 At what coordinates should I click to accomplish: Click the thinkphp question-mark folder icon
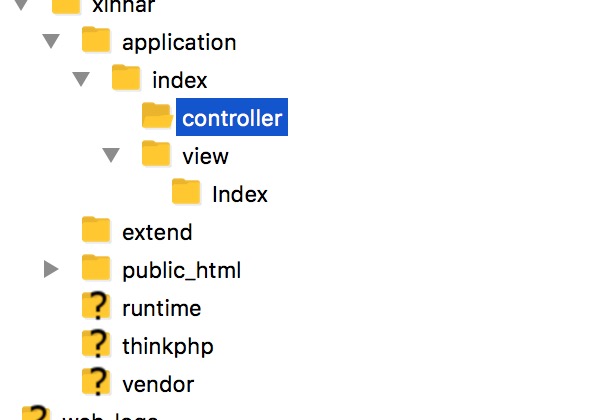pyautogui.click(x=96, y=344)
